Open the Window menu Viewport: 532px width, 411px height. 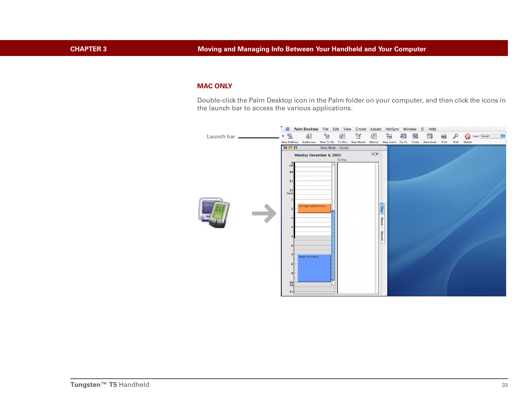point(410,129)
